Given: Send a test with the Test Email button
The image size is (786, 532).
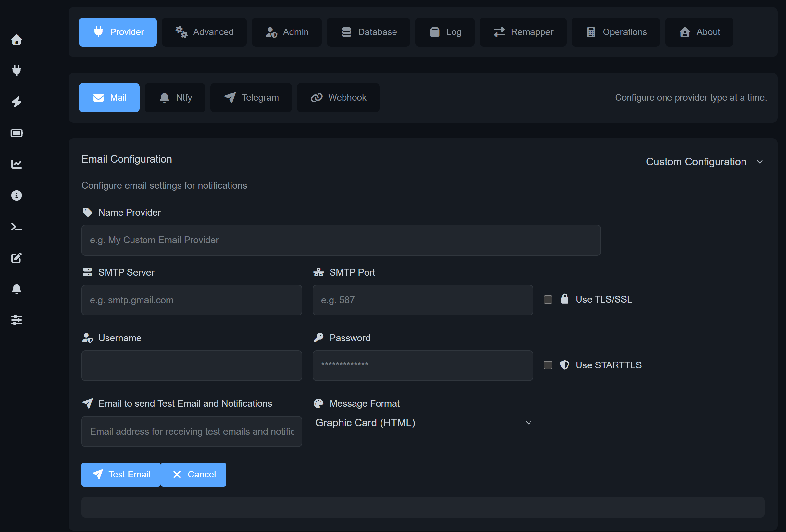Looking at the screenshot, I should coord(121,475).
